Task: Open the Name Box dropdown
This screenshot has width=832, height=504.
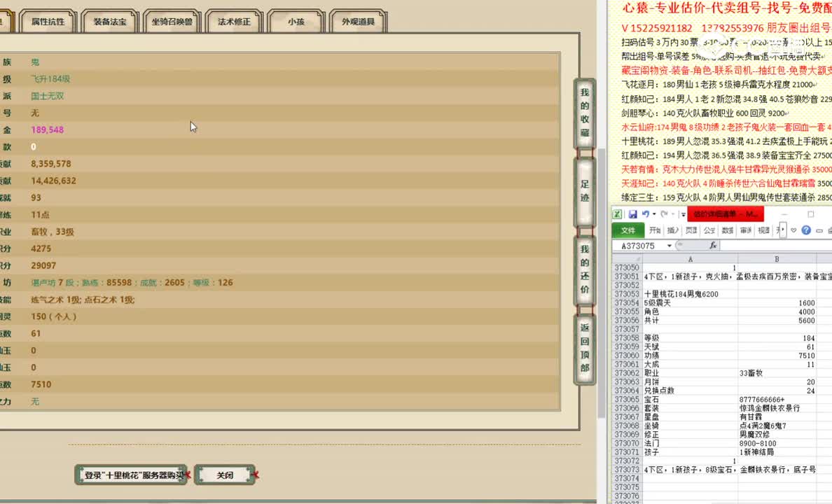Action: pos(669,245)
